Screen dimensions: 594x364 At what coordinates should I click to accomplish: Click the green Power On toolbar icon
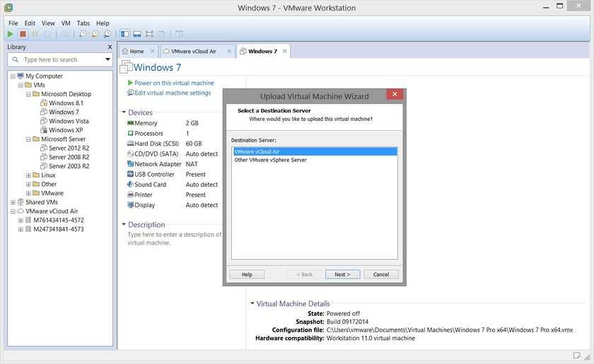point(11,34)
